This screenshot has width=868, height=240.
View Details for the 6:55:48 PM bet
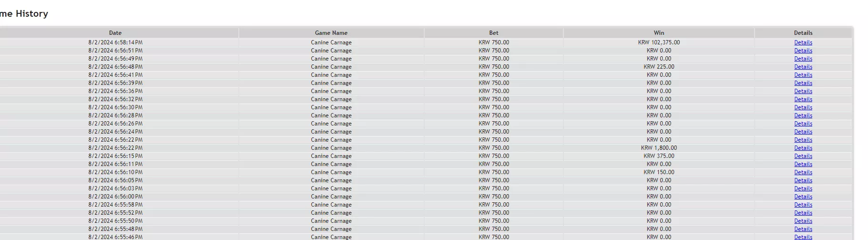coord(803,229)
